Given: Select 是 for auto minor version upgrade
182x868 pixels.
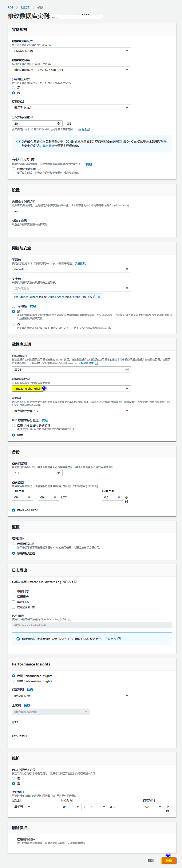Looking at the screenshot, I should (x=13, y=778).
